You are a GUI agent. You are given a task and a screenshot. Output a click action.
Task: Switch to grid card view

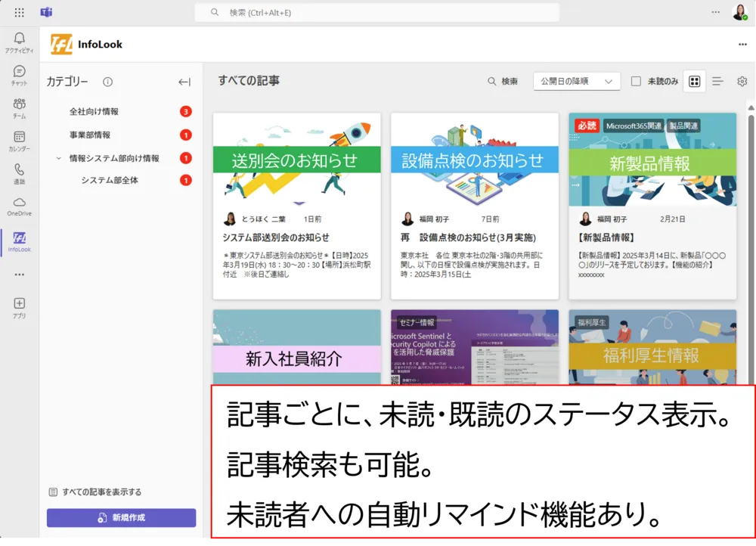coord(694,82)
